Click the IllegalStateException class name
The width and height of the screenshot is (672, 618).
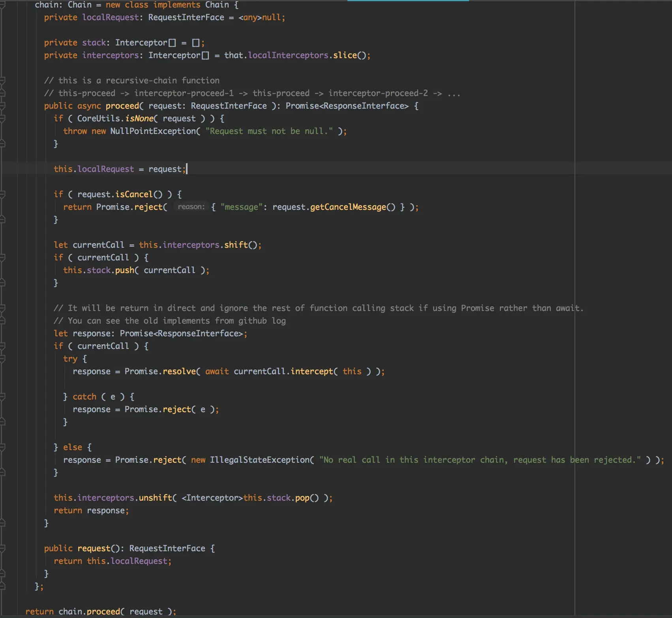260,460
